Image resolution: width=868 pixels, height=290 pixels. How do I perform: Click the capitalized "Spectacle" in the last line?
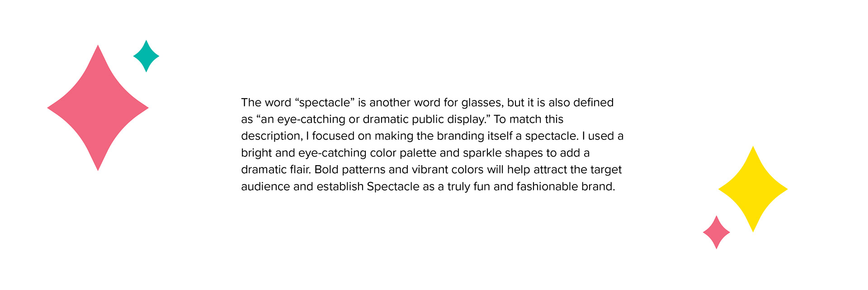(393, 186)
